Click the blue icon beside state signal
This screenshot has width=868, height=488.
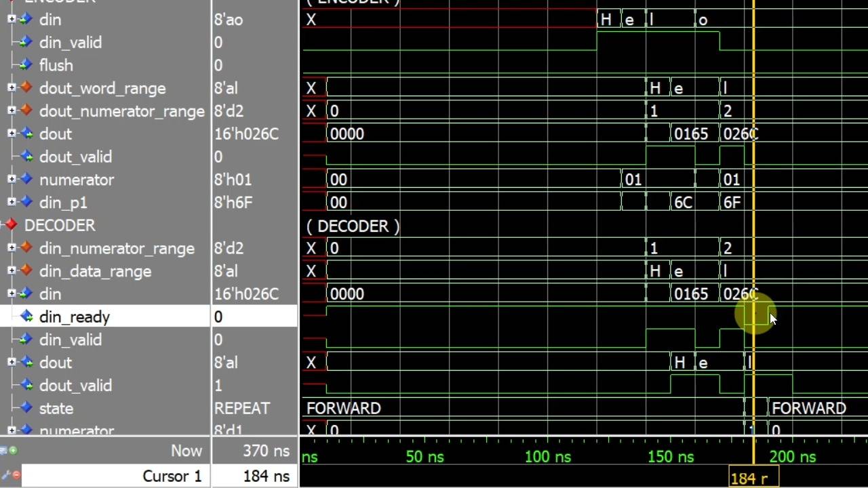26,408
